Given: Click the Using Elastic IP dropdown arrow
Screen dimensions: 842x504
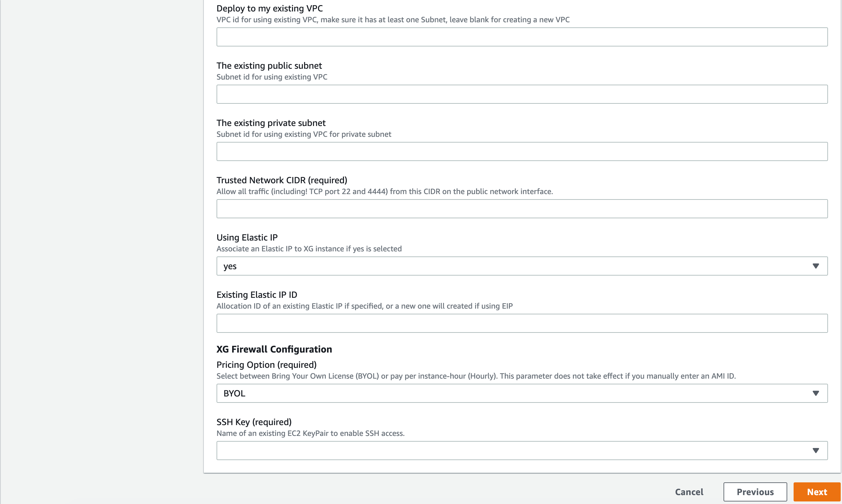Looking at the screenshot, I should [815, 266].
